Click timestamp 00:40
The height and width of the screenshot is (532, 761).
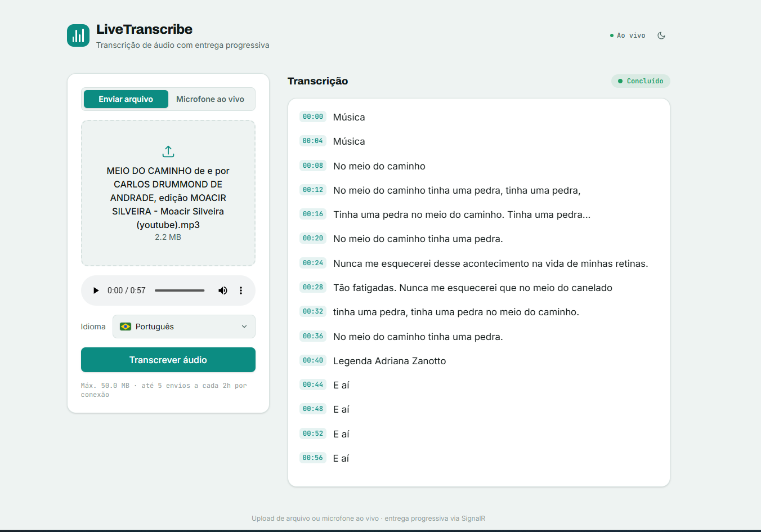click(313, 360)
